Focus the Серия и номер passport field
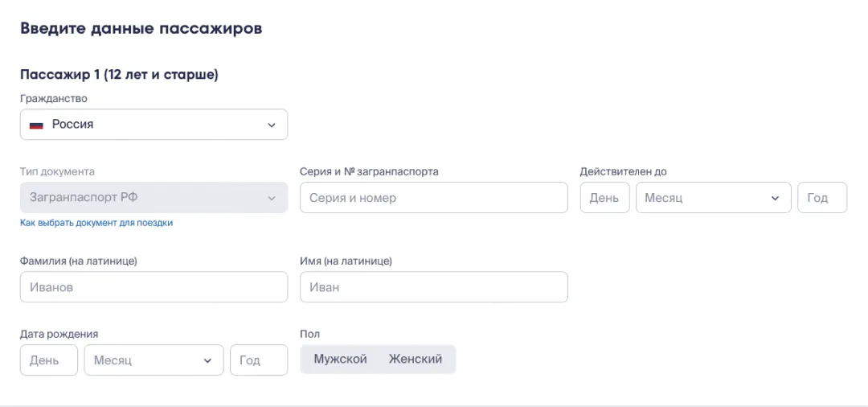This screenshot has width=868, height=407. (433, 198)
